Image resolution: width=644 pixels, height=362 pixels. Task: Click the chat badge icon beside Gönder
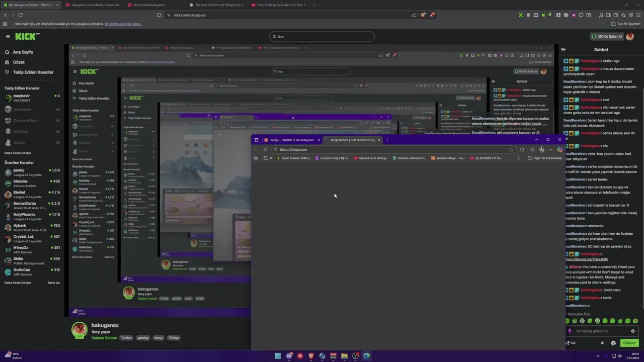pos(613,343)
